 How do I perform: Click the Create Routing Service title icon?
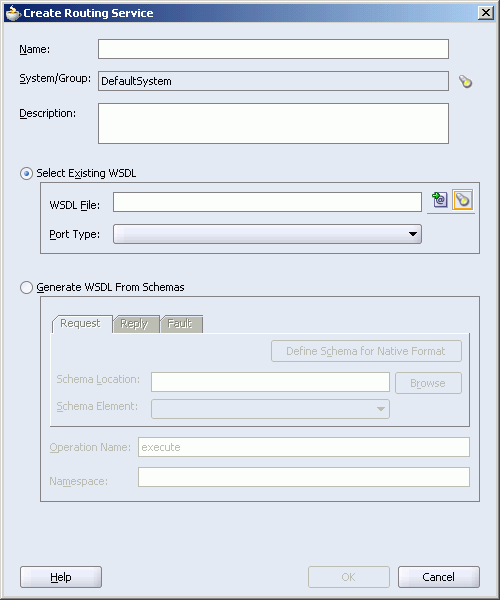click(13, 13)
